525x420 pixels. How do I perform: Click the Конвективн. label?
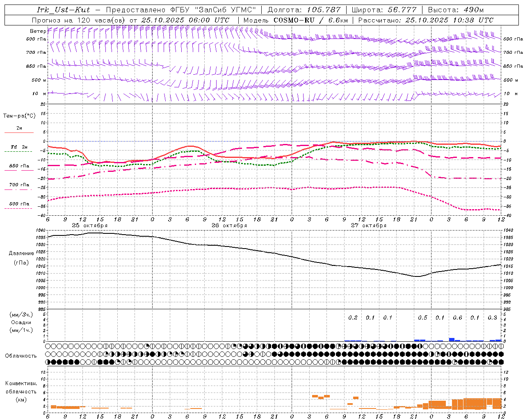click(x=21, y=383)
